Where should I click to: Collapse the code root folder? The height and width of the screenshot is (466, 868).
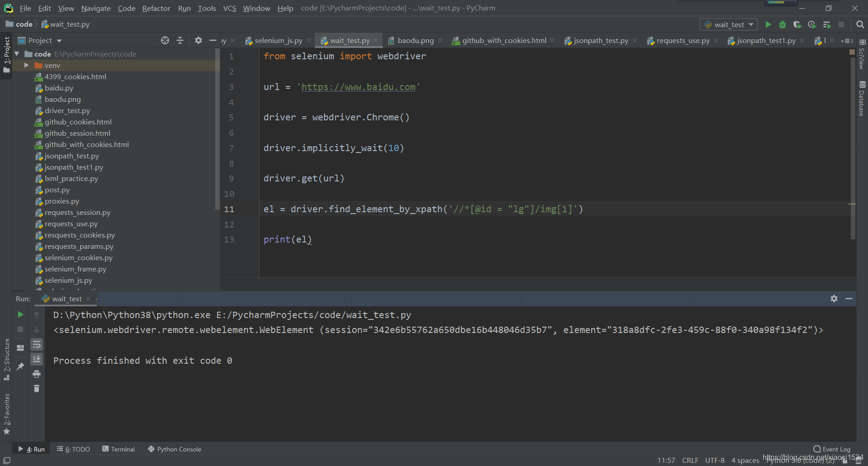[x=17, y=54]
